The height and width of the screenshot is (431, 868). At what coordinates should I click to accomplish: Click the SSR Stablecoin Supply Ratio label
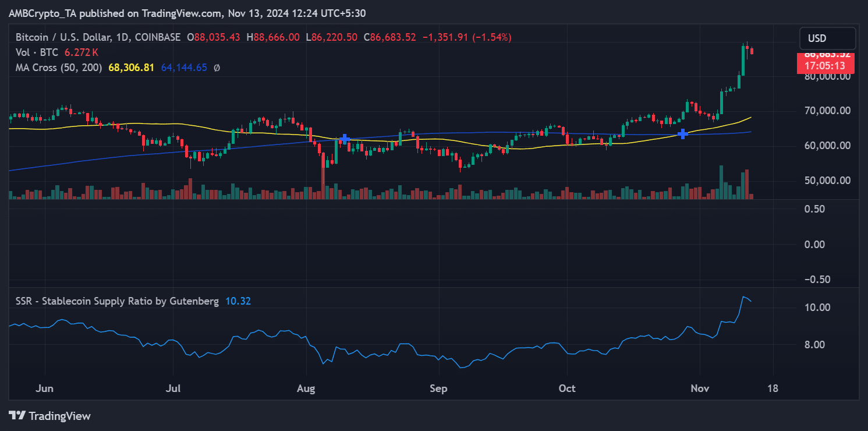[x=117, y=301]
